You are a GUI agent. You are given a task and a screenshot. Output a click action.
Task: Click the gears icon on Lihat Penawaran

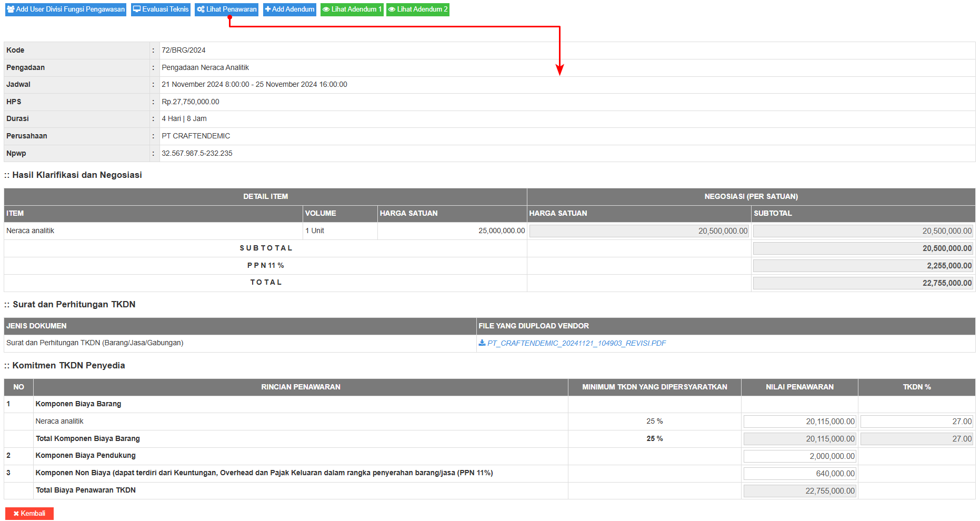click(x=201, y=9)
